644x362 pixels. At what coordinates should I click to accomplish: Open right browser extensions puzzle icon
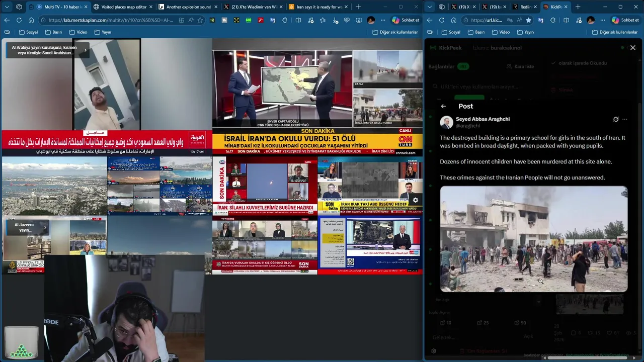point(553,20)
